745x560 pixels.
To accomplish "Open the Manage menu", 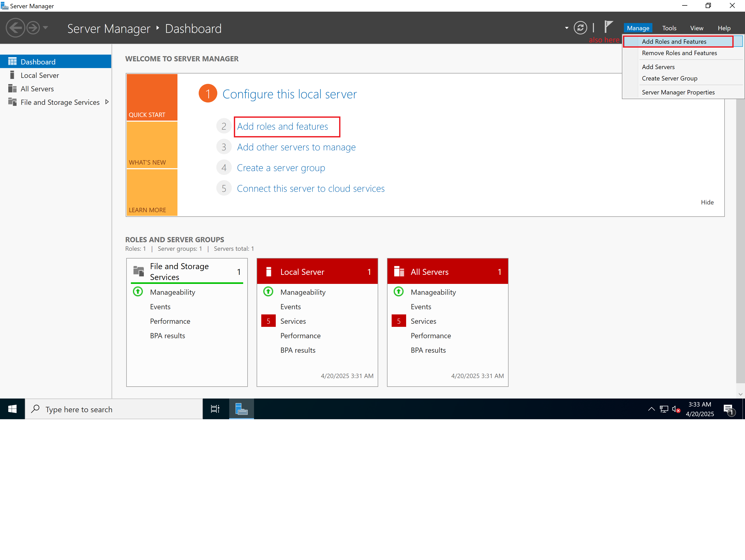I will [x=638, y=28].
